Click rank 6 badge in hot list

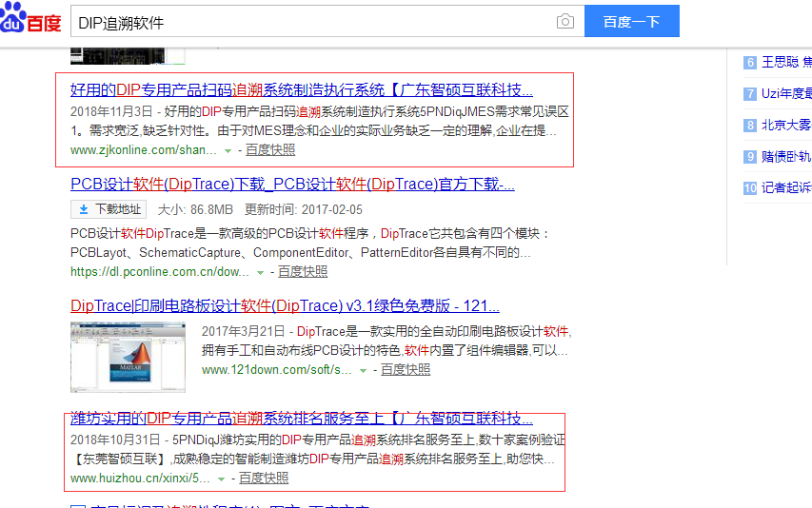pos(750,63)
